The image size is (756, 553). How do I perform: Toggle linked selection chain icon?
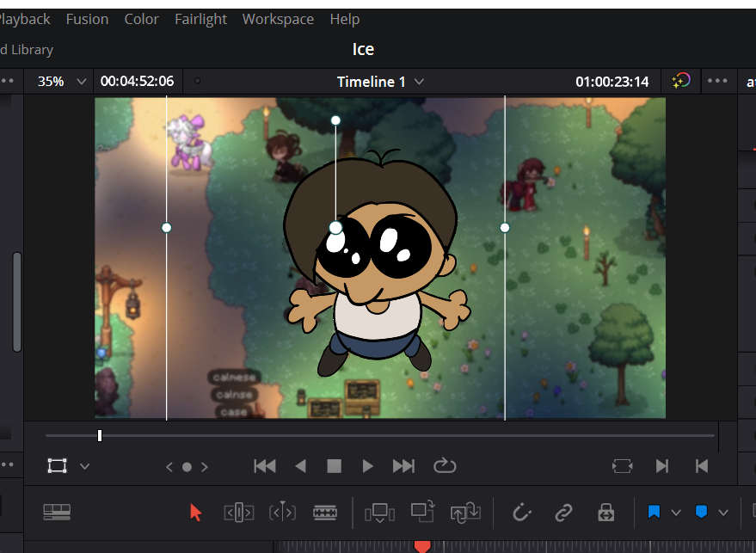[563, 513]
